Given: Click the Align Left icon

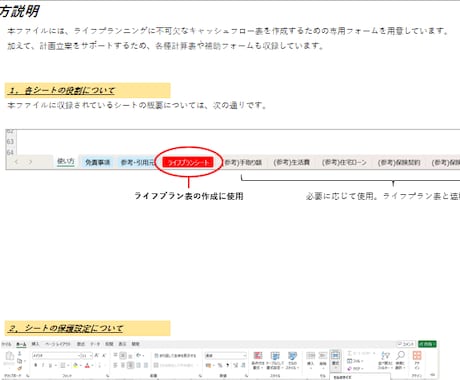Looking at the screenshot, I should 115,365.
